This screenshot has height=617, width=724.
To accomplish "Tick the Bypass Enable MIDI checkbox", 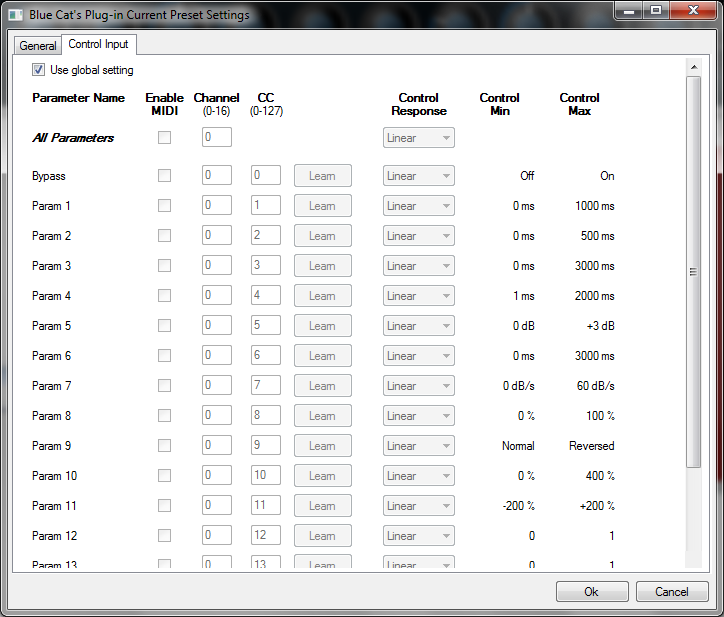I will point(164,175).
